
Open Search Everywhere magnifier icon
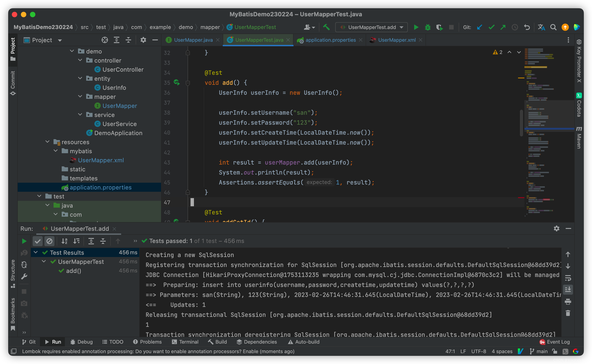pos(553,27)
